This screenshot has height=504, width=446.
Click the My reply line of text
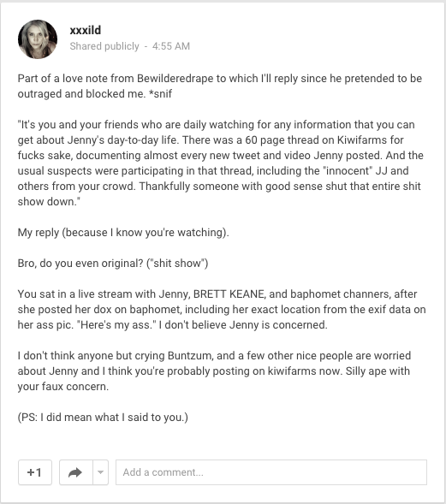[123, 233]
